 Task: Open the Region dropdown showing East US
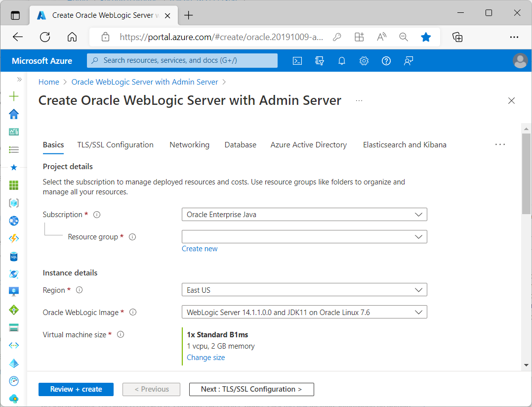304,290
